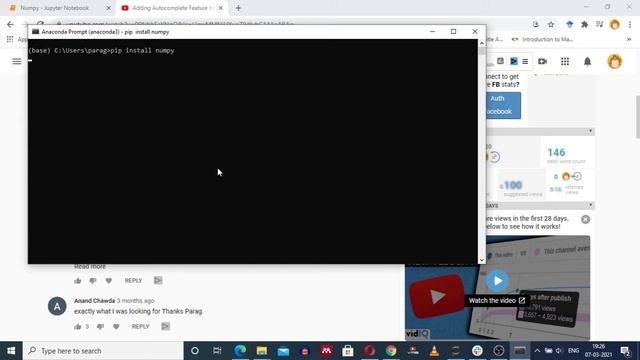Open OBS Studio from taskbar
This screenshot has width=640, height=360.
pyautogui.click(x=498, y=351)
